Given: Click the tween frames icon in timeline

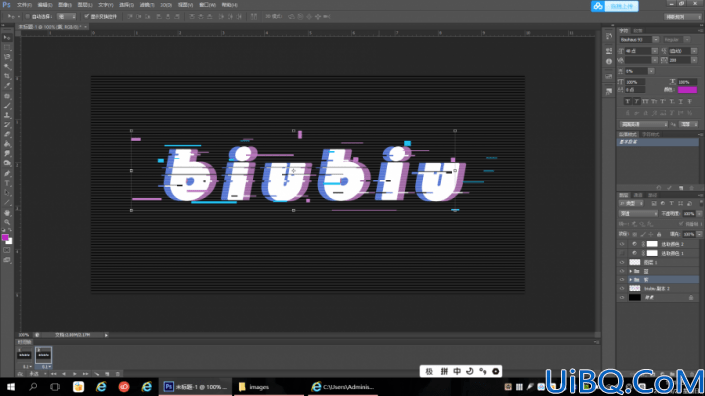Looking at the screenshot, I should [96, 374].
